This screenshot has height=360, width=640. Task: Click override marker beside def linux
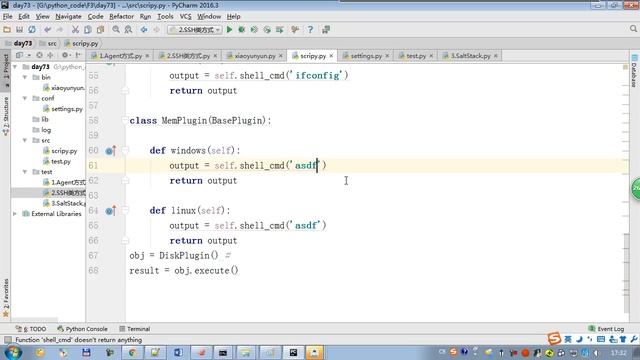pos(111,211)
